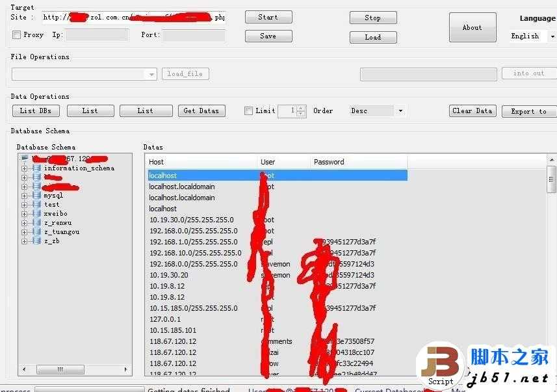This screenshot has width=557, height=392.
Task: Select the z_tuangou database in tree
Action: [x=62, y=231]
